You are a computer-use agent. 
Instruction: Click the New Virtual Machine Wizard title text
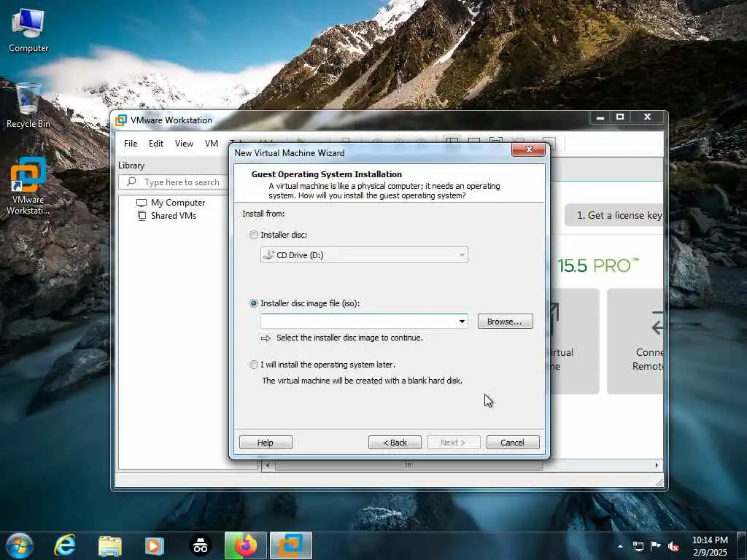(x=289, y=153)
